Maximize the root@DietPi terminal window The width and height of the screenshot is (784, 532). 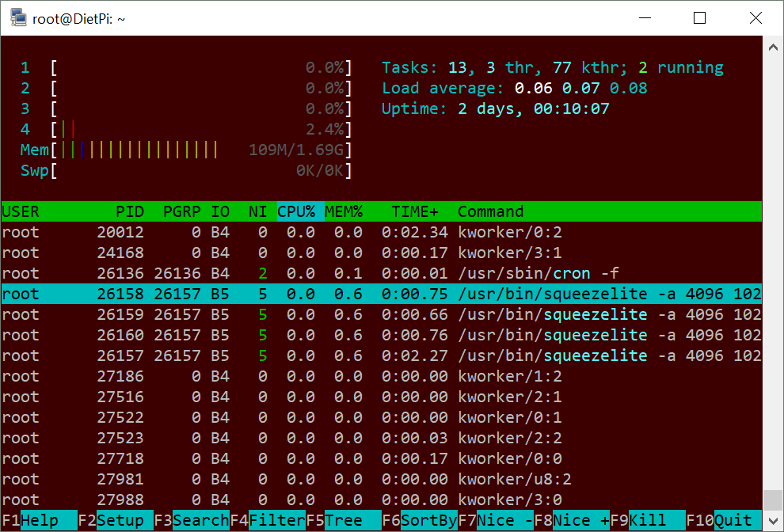pyautogui.click(x=700, y=18)
